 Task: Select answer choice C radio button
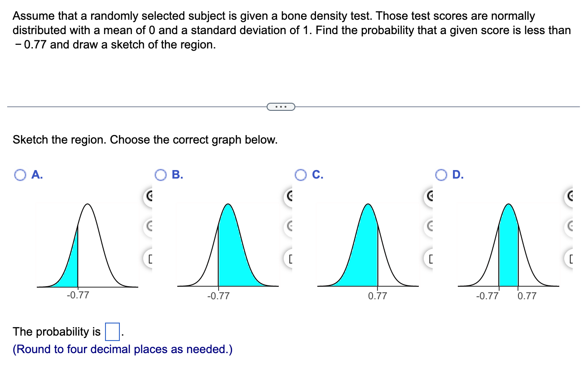coord(301,175)
